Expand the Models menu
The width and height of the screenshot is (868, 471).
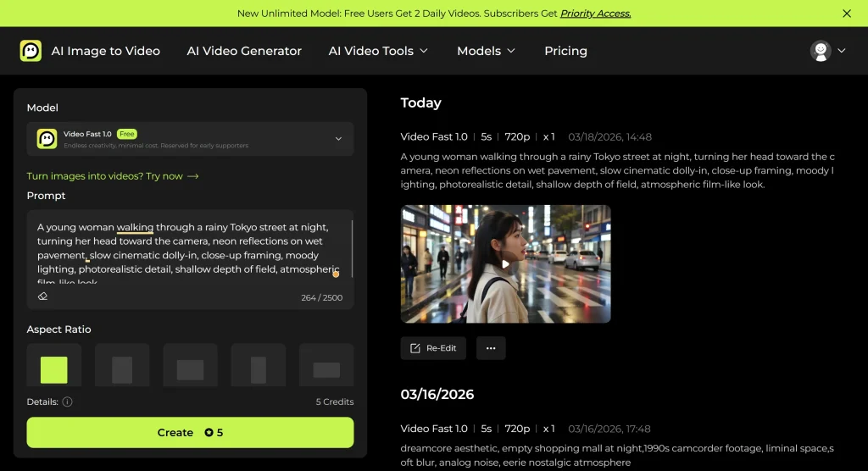click(x=486, y=51)
